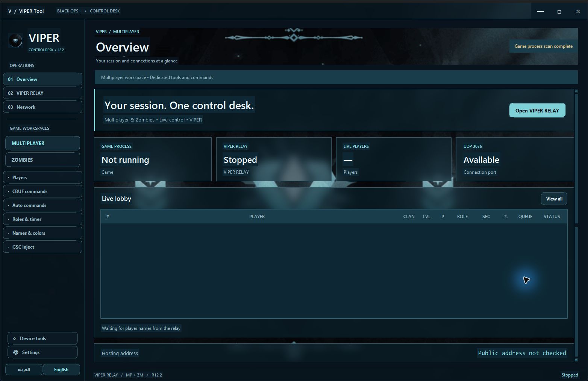Open the 01 Overview section
This screenshot has height=381, width=588.
tap(42, 79)
